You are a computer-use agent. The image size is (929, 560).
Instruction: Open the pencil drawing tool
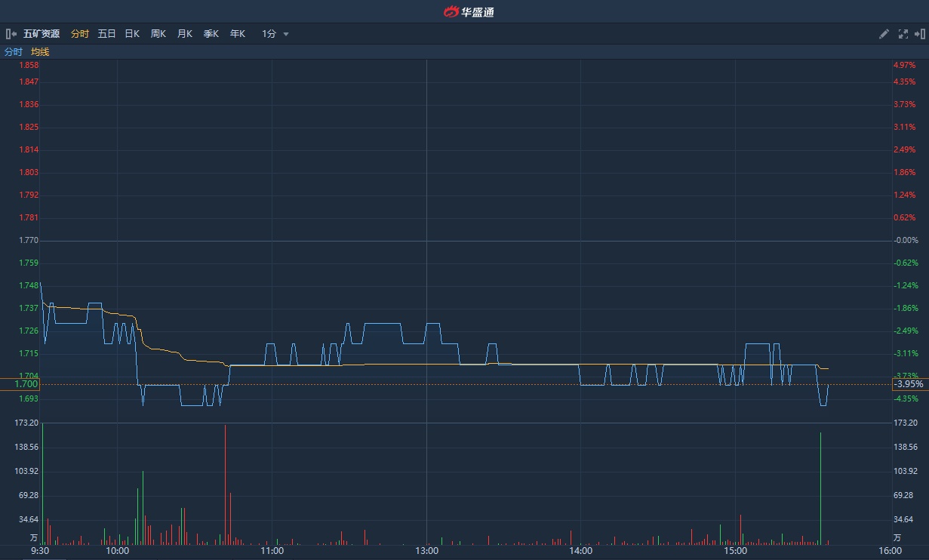pos(884,34)
